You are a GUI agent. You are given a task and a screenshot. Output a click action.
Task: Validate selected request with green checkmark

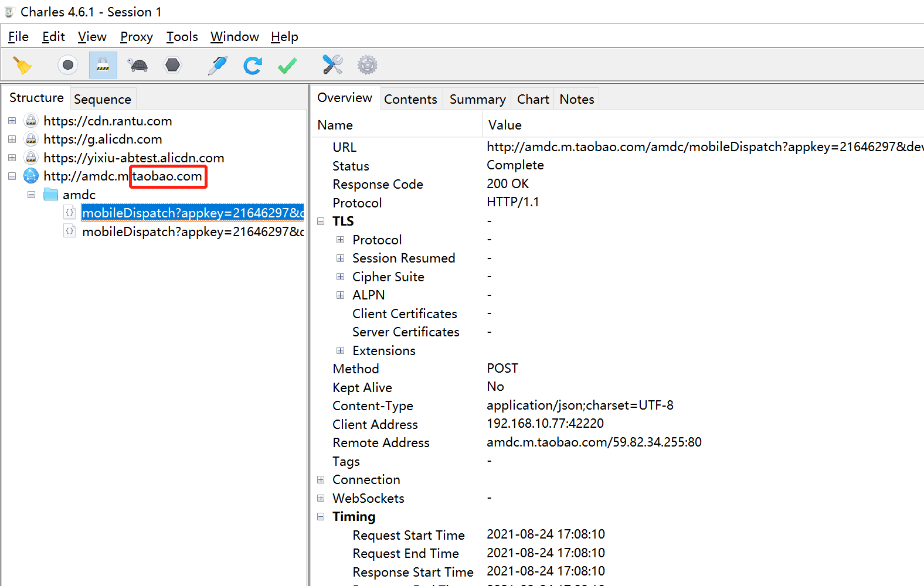point(287,65)
